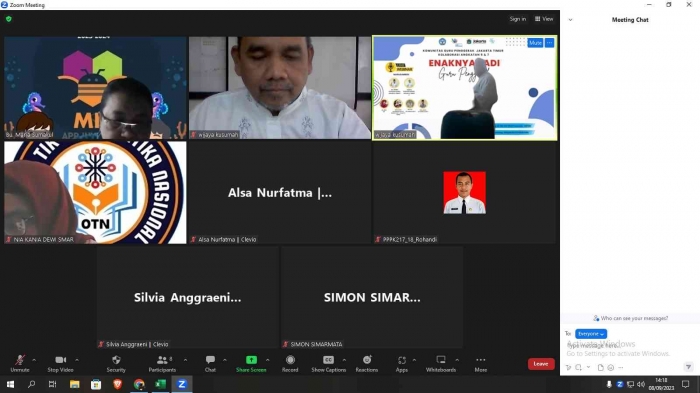
Task: Click the Zoom taskbar icon
Action: pos(182,384)
